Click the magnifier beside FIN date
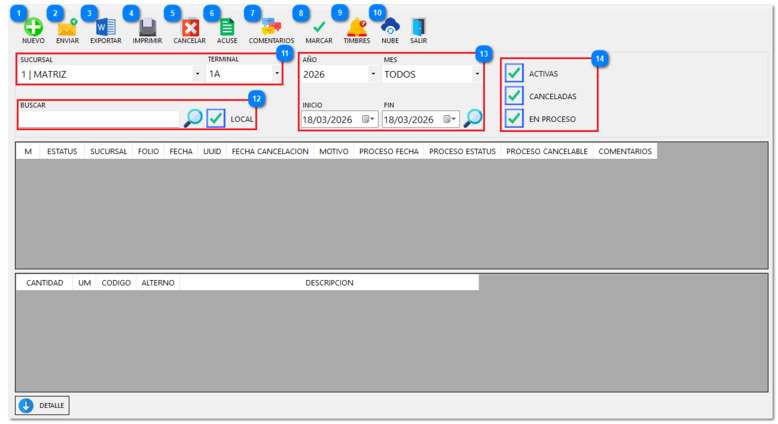The height and width of the screenshot is (424, 778). (472, 118)
